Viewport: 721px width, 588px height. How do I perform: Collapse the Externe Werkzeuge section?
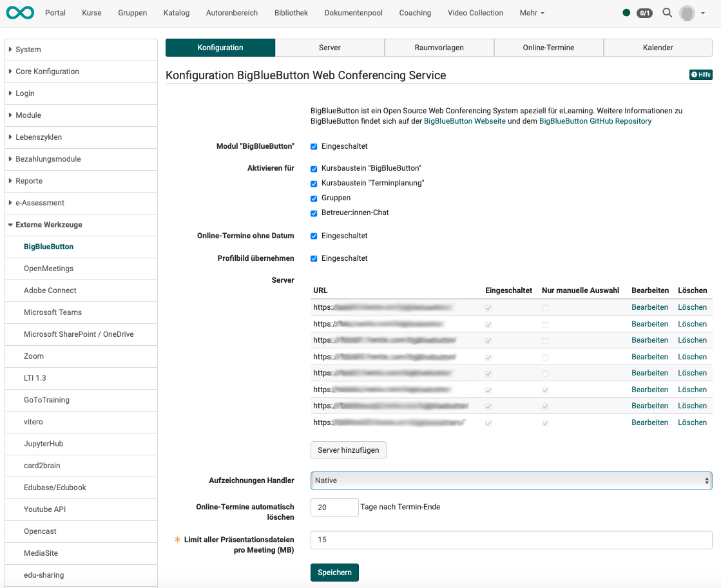(48, 225)
